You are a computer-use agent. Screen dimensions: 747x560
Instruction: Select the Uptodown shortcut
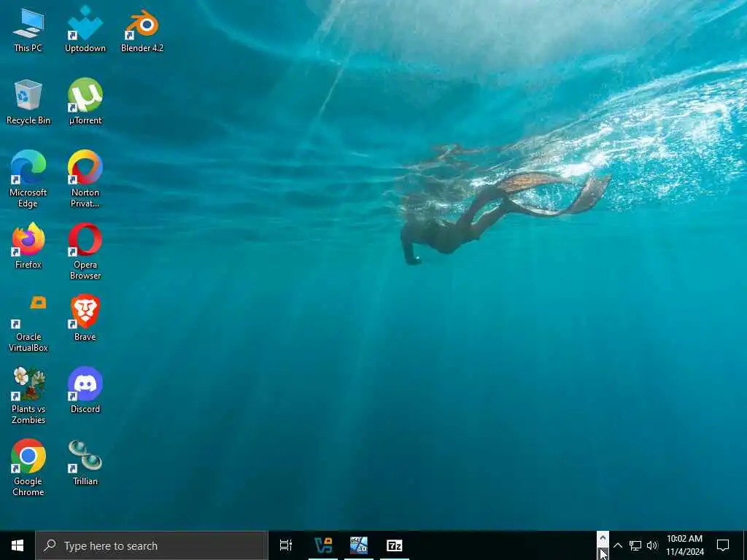tap(85, 29)
